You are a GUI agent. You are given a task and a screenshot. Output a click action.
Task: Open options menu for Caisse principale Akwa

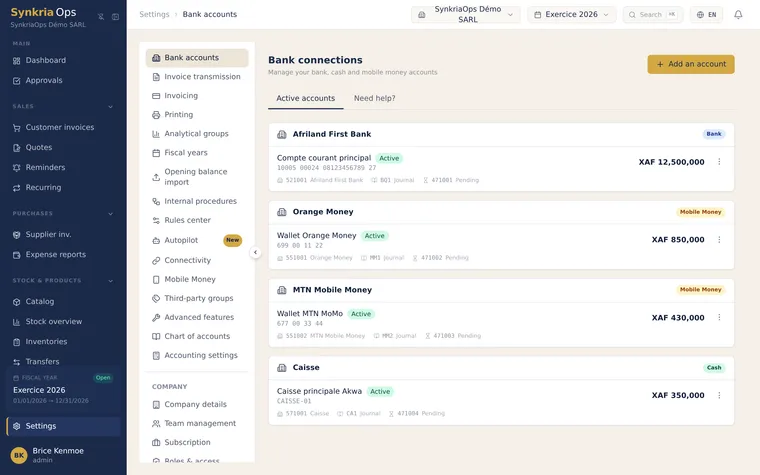click(x=719, y=396)
